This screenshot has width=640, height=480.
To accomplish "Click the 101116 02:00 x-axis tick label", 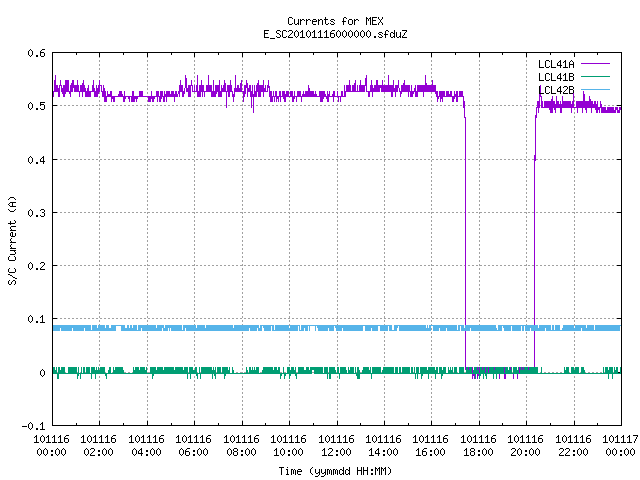I will click(x=98, y=446).
